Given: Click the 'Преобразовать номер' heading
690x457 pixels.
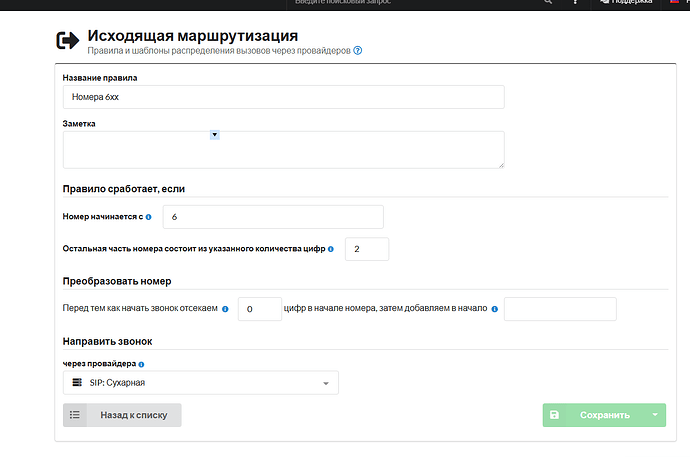Looking at the screenshot, I should [x=117, y=281].
